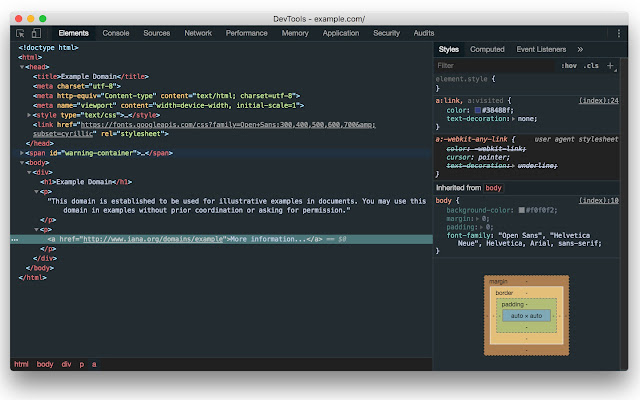The width and height of the screenshot is (640, 400).
Task: Show more Styles sidebar tabs via chevron
Action: click(581, 48)
